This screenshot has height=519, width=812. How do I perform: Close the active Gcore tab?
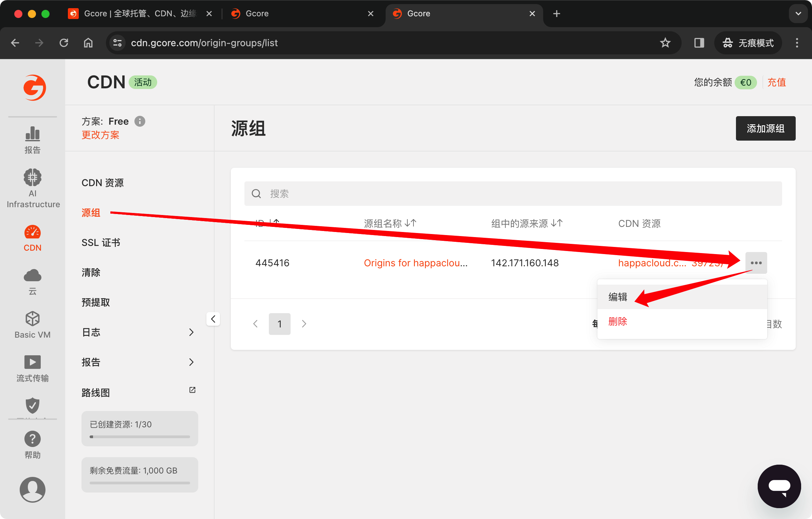coord(532,14)
